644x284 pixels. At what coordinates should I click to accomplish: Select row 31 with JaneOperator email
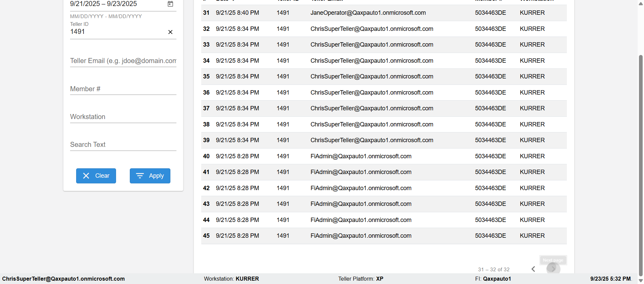pyautogui.click(x=368, y=13)
